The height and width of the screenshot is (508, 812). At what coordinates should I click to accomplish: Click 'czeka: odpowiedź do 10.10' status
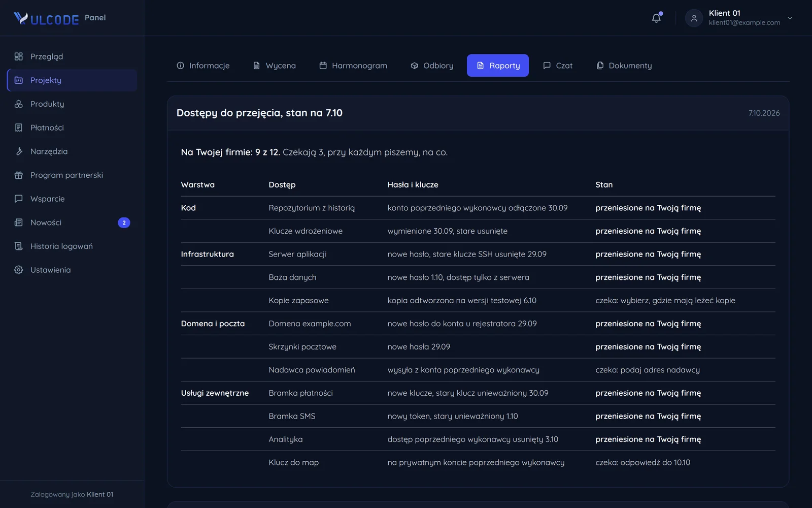click(642, 463)
